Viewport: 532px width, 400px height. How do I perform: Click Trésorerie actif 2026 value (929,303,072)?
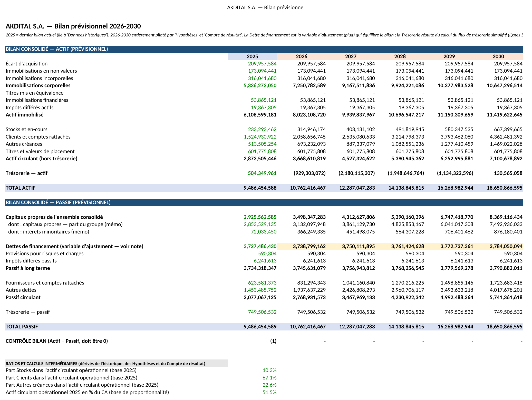click(x=309, y=173)
